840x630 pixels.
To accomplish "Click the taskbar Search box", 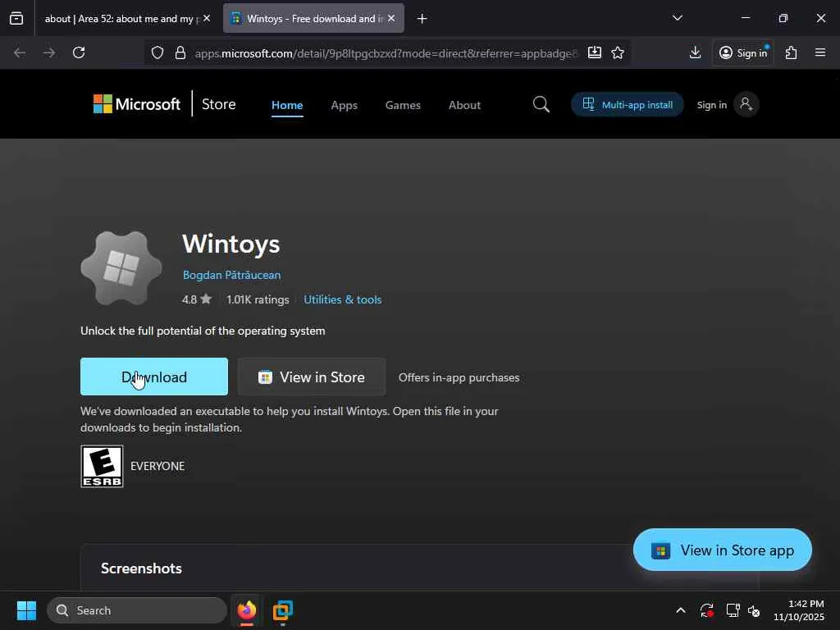I will 137,610.
